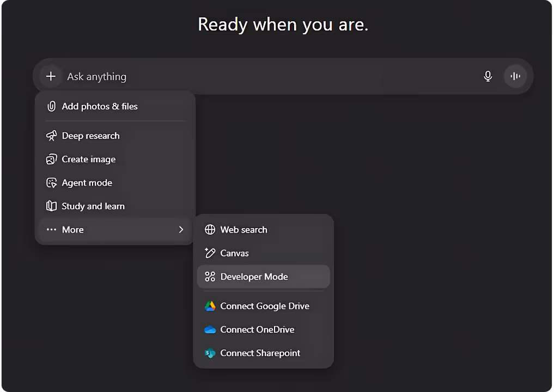Click Connect OneDrive
The image size is (554, 392).
click(257, 329)
